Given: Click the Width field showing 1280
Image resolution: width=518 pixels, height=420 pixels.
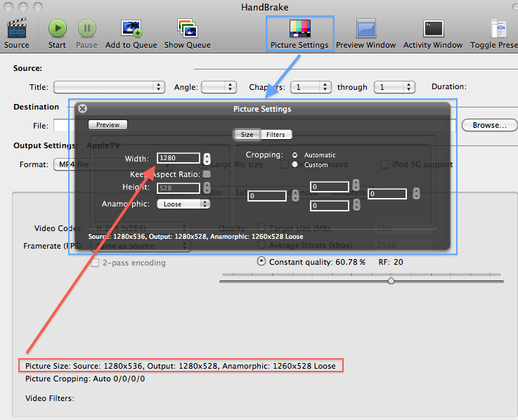Looking at the screenshot, I should click(179, 158).
